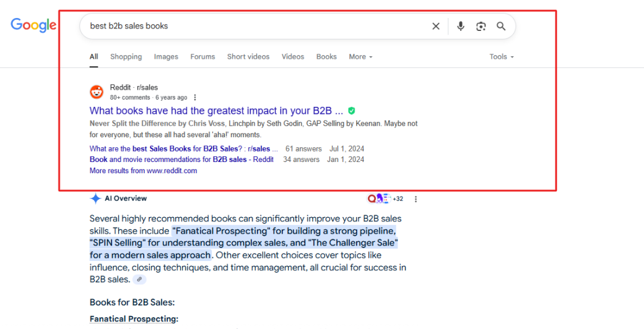The width and height of the screenshot is (644, 329).
Task: Open 'What books have had the greatest impact' result
Action: (216, 111)
